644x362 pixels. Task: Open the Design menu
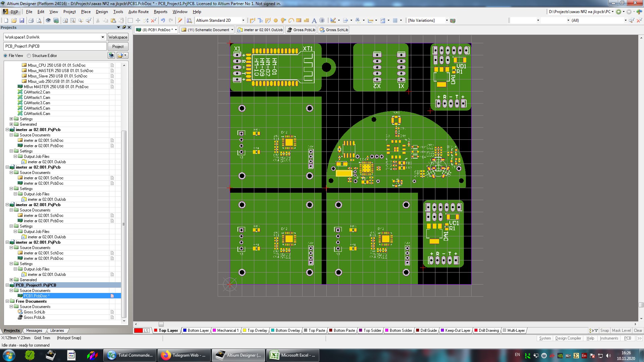(102, 12)
